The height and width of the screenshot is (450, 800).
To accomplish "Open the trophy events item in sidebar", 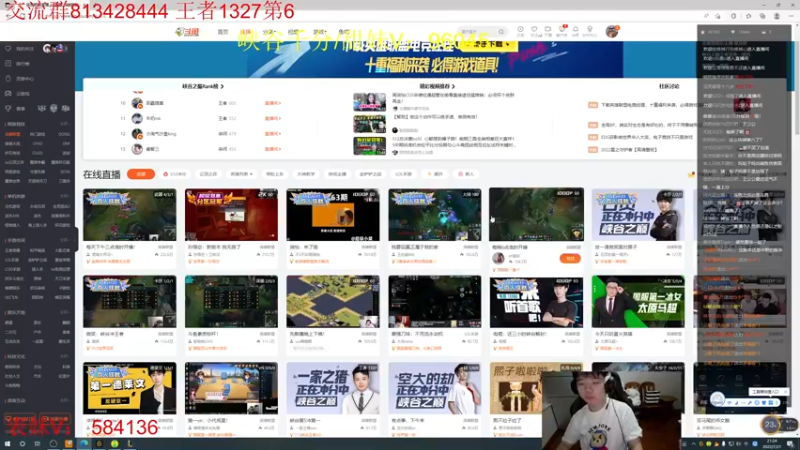I will [x=8, y=109].
